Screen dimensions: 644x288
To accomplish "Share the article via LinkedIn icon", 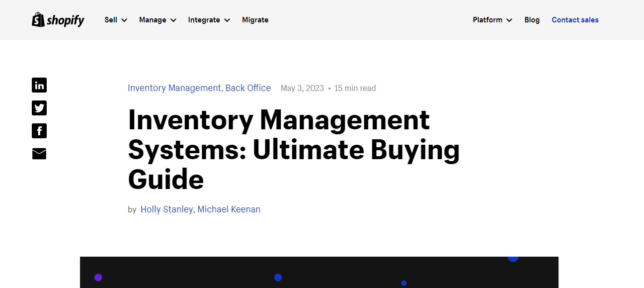I will coord(39,85).
